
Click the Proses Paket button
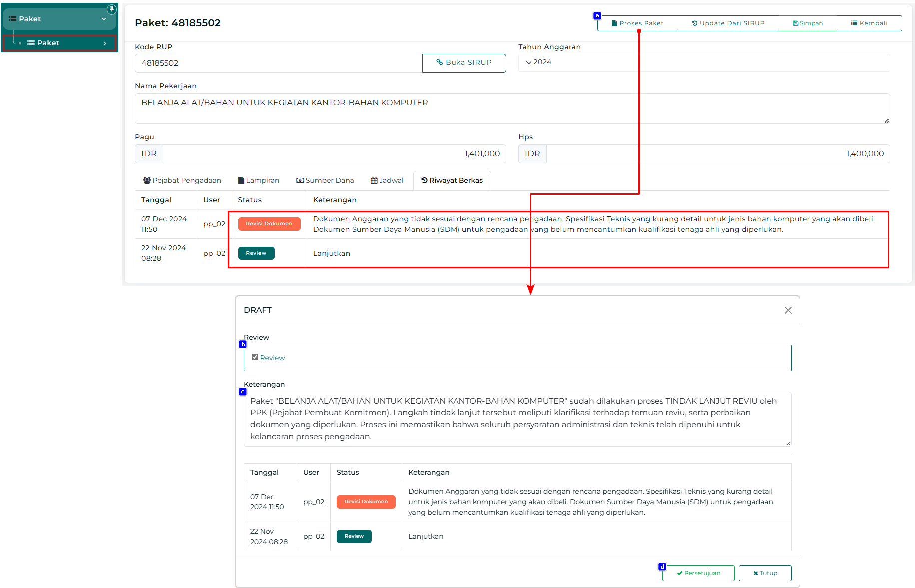637,23
